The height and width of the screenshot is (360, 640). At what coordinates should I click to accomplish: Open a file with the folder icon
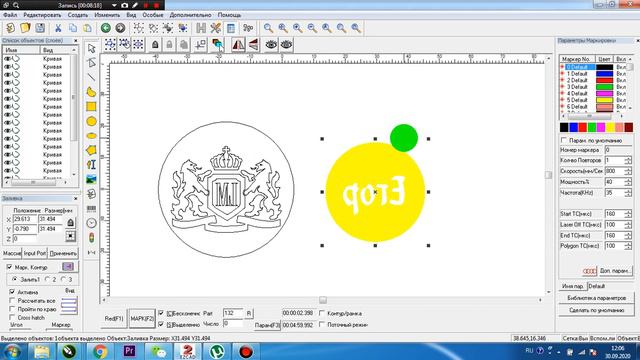25,28
